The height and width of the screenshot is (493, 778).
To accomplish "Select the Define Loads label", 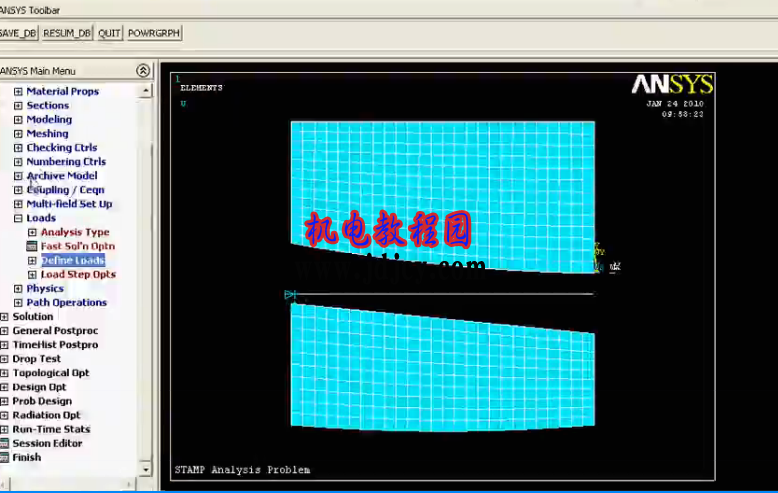I will (73, 260).
